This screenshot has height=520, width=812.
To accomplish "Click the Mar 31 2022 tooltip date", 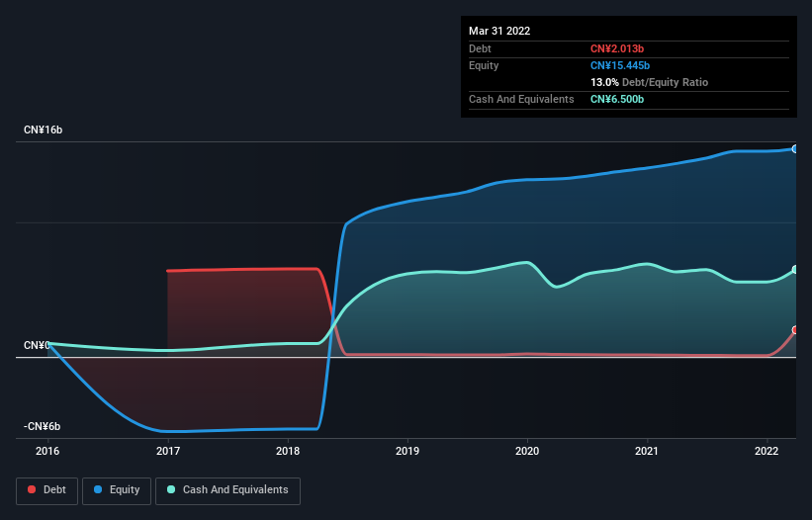I will click(x=499, y=31).
